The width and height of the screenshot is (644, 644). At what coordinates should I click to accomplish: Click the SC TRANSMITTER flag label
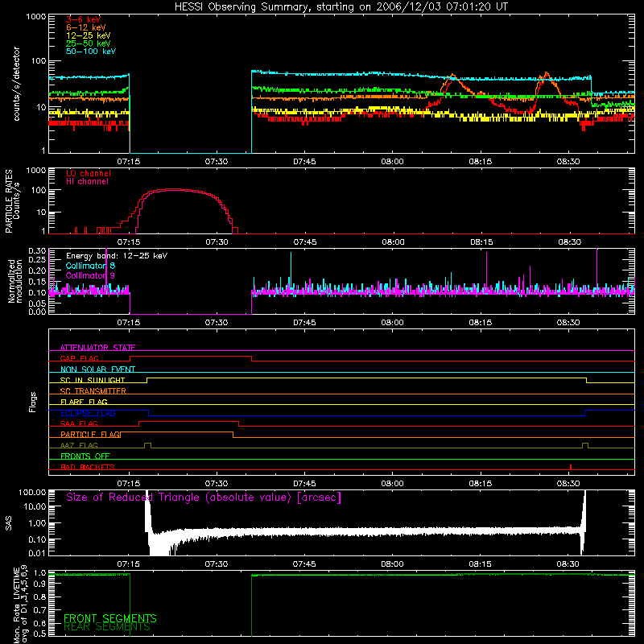[x=93, y=391]
